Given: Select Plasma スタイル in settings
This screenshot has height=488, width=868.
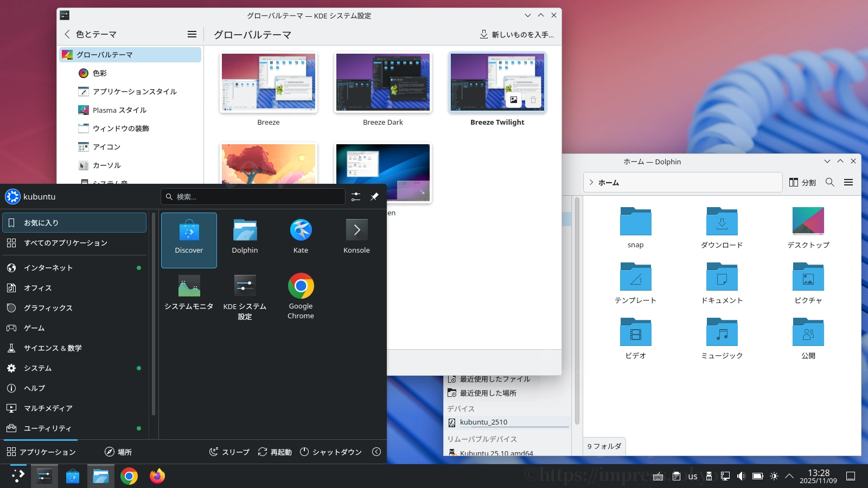Looking at the screenshot, I should click(130, 110).
